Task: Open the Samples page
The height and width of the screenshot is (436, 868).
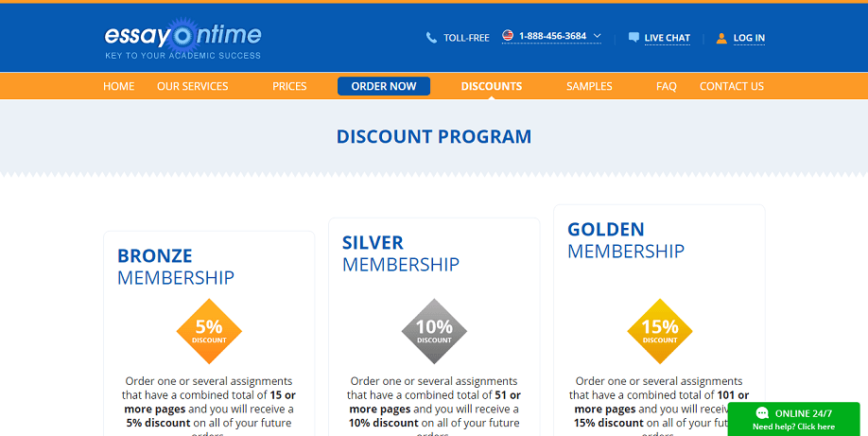Action: [589, 86]
